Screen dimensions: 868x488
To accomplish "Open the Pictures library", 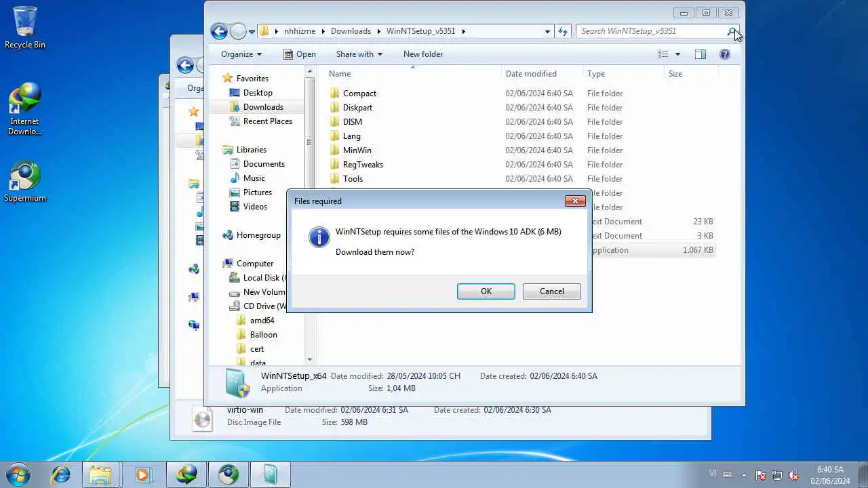I will tap(257, 192).
